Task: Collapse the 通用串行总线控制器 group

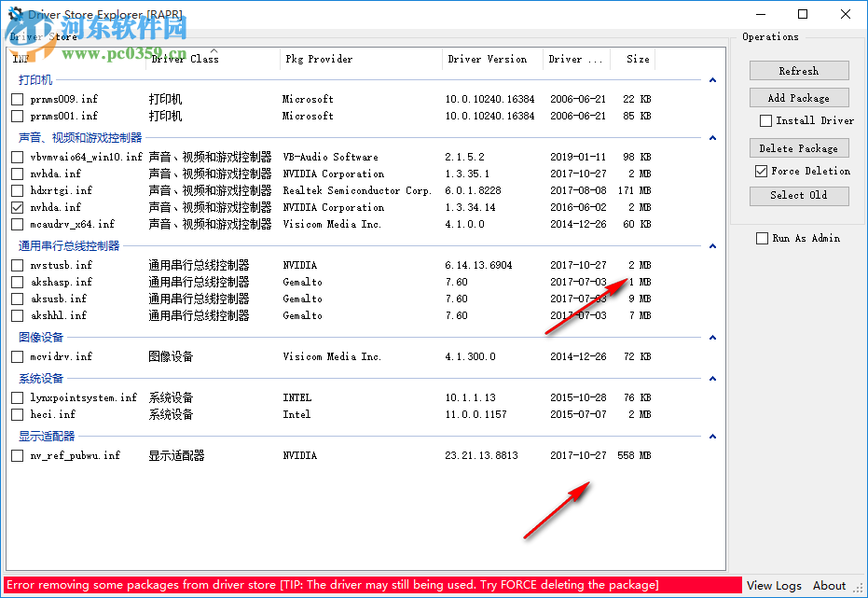Action: tap(712, 246)
